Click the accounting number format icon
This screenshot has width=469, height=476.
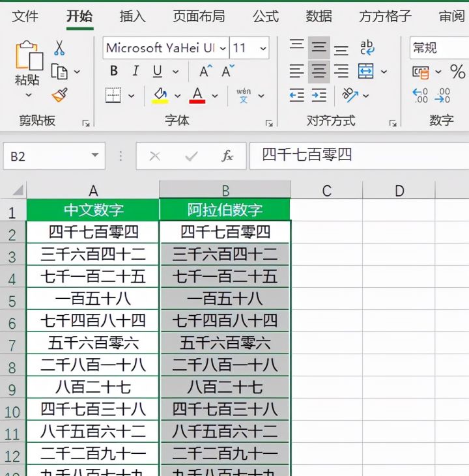420,72
